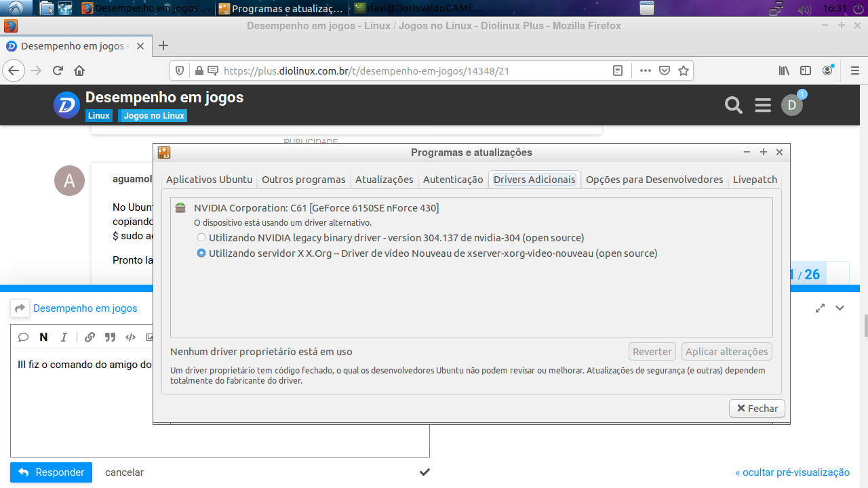Toggle Firefox sidebar view
The height and width of the screenshot is (488, 868).
pos(806,70)
